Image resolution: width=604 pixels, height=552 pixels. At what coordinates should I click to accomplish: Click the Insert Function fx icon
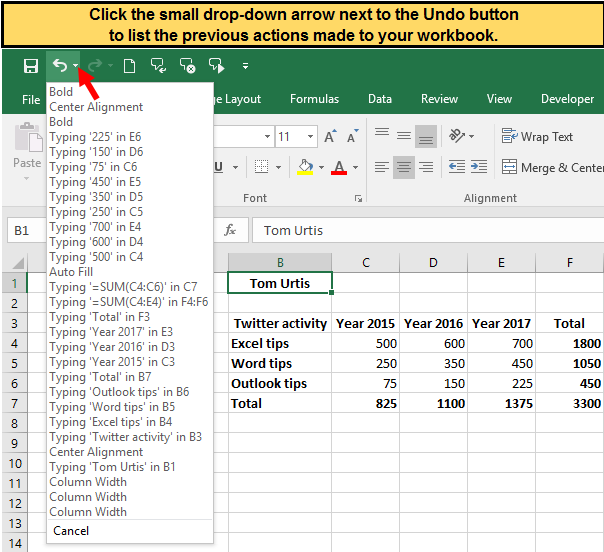[x=230, y=230]
